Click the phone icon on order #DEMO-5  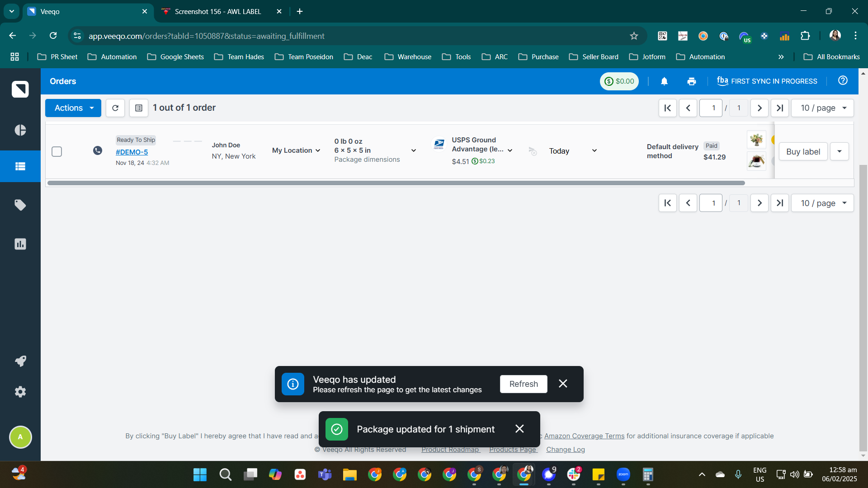(98, 150)
